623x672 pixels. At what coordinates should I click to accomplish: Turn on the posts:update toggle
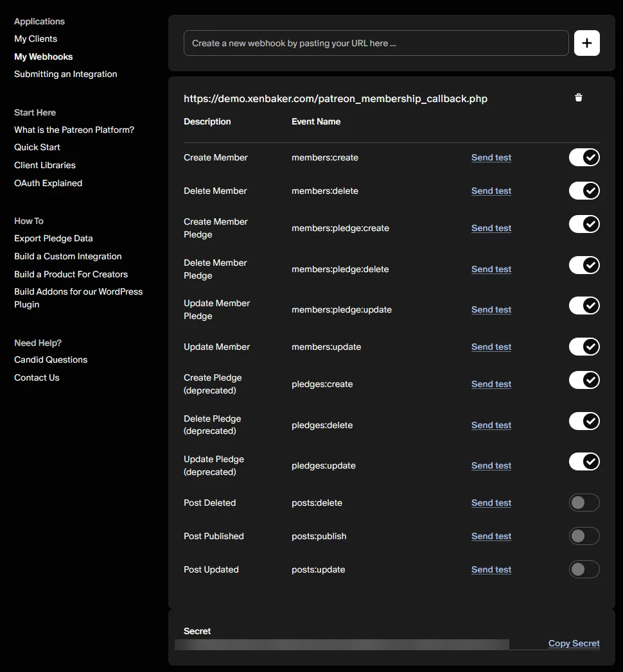coord(584,569)
